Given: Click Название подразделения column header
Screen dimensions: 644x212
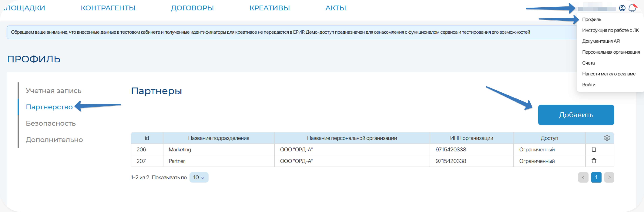Looking at the screenshot, I should (x=218, y=138).
